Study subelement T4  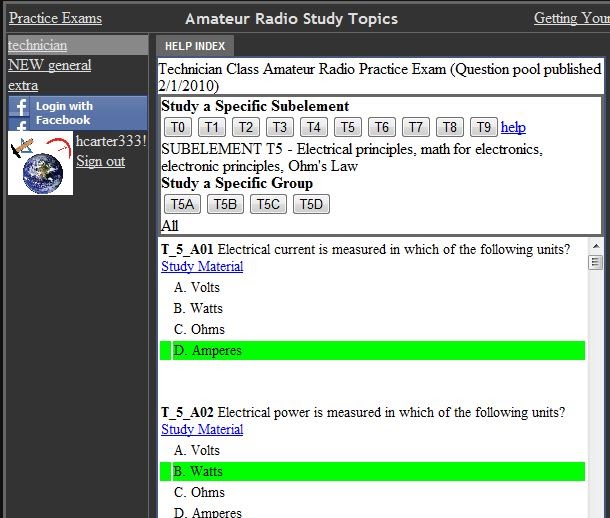[x=314, y=127]
